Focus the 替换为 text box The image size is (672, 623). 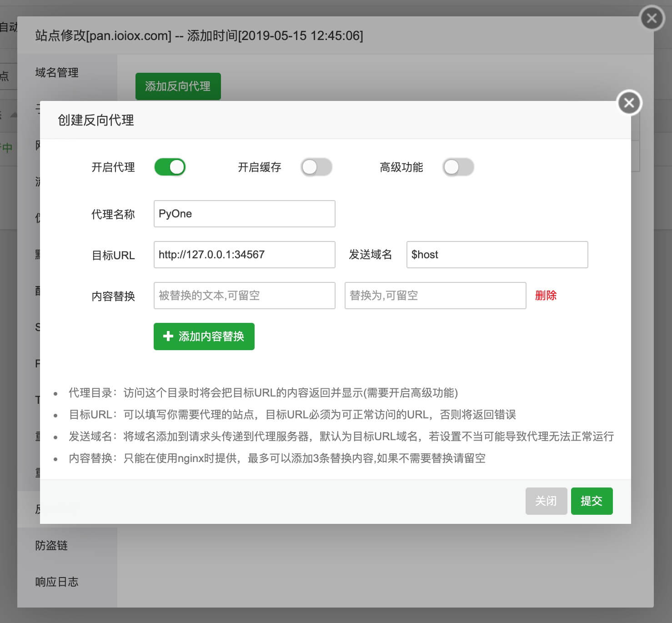coord(435,296)
